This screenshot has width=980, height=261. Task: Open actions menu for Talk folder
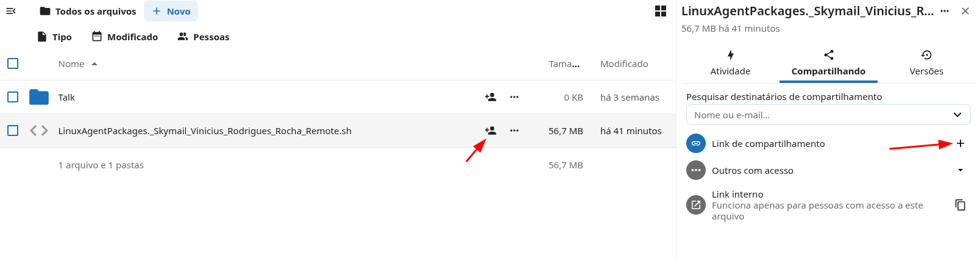coord(514,97)
